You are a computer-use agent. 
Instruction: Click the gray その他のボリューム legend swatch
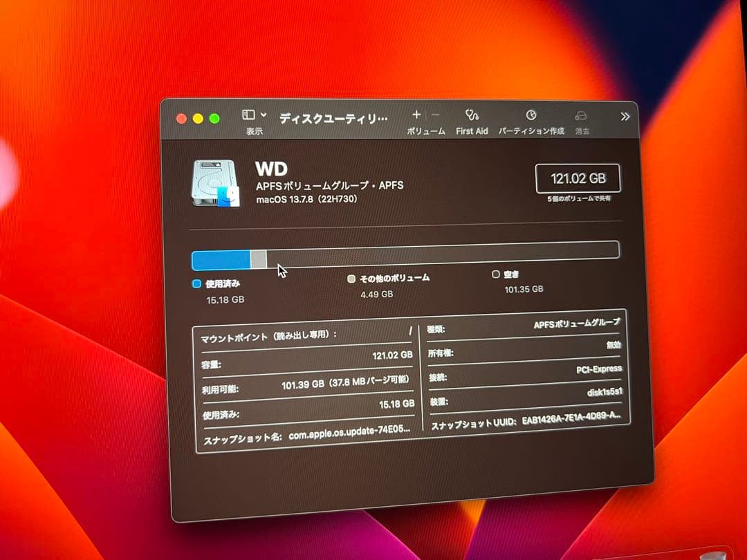(x=351, y=279)
